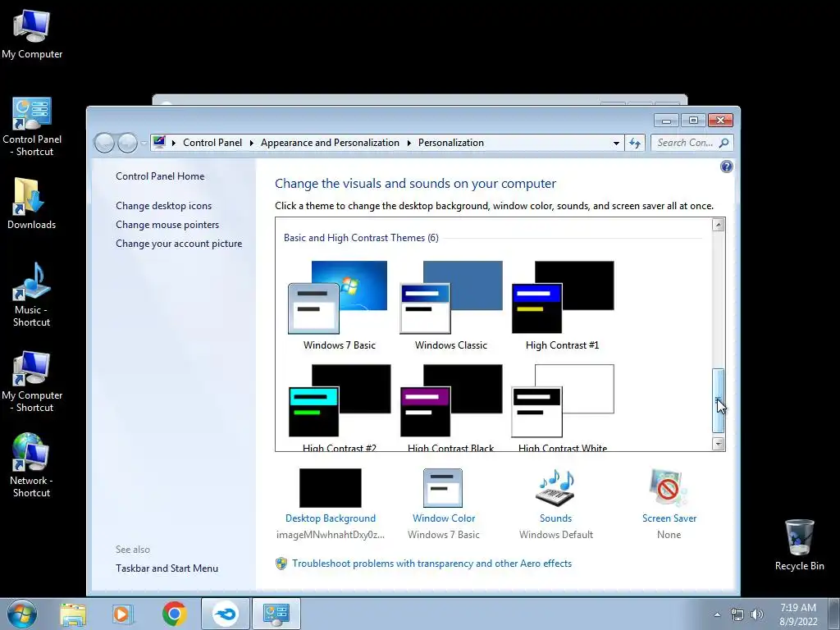Click the Refresh button beside the address bar
The image size is (840, 630).
click(x=635, y=143)
